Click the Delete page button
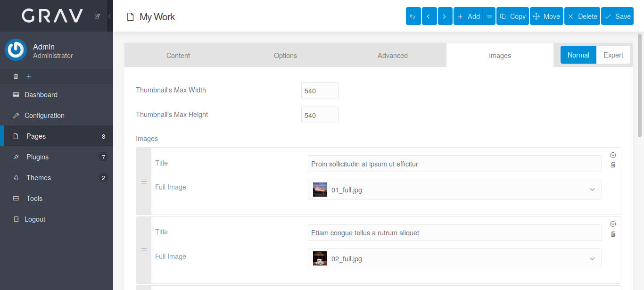Image resolution: width=644 pixels, height=290 pixels. 582,17
